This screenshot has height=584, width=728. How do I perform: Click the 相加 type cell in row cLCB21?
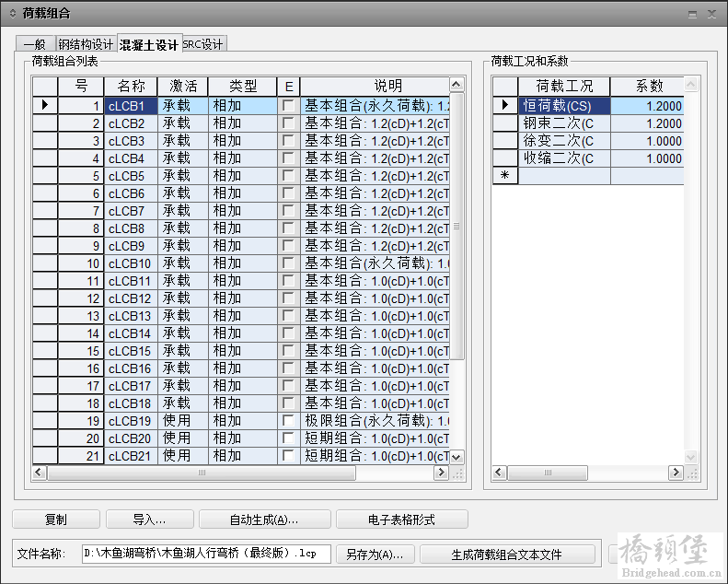(x=242, y=455)
